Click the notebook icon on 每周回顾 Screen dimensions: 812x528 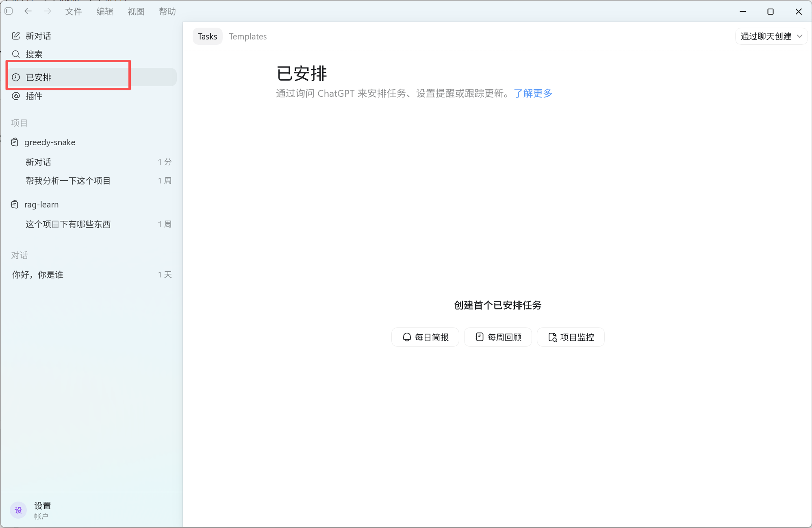480,337
